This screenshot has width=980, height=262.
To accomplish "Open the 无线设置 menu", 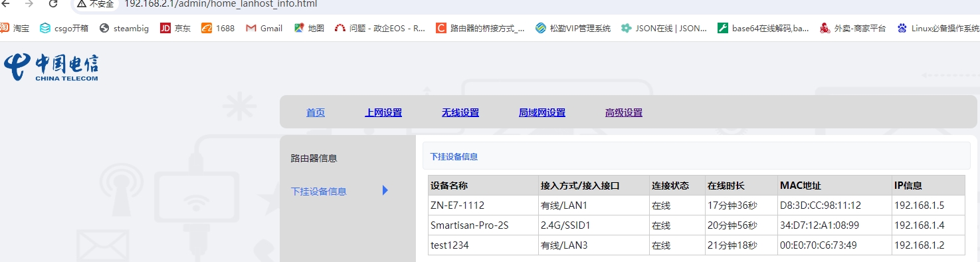I will [460, 112].
